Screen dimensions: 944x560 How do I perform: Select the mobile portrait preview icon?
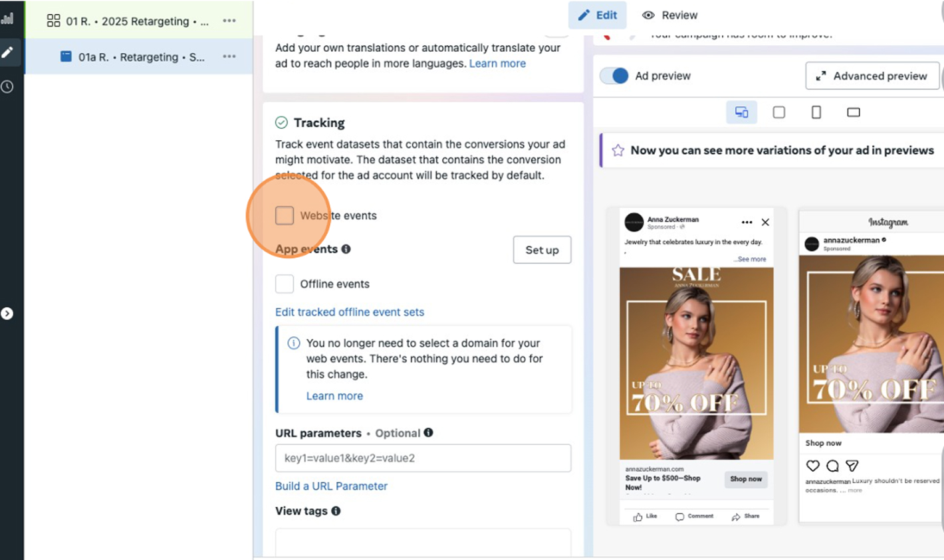[816, 112]
